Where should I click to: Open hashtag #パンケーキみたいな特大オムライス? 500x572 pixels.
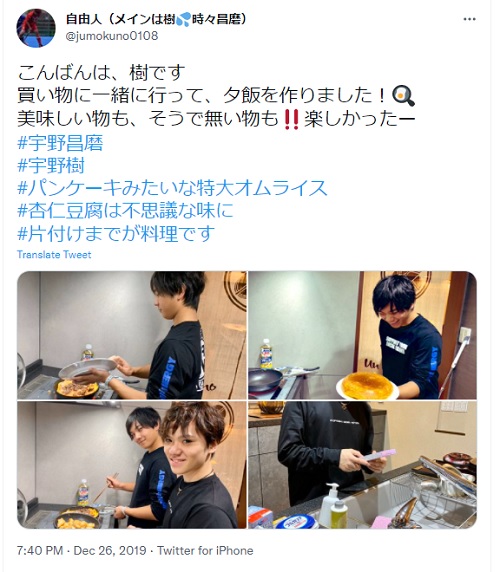pyautogui.click(x=172, y=188)
